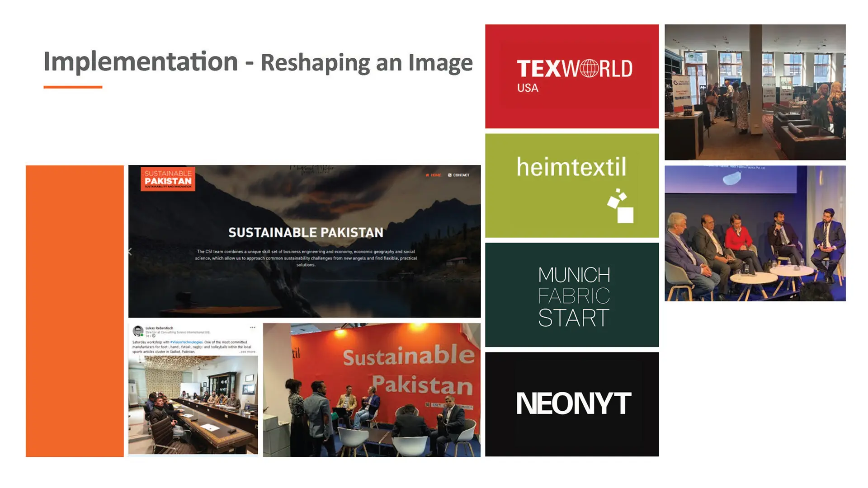This screenshot has height=488, width=868.
Task: Click Lukas Rebentisch's profile avatar
Action: click(138, 331)
